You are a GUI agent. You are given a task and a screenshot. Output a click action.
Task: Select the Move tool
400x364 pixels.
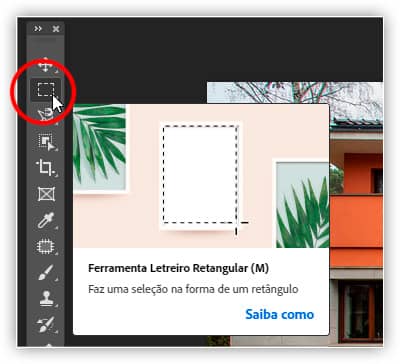(x=45, y=64)
